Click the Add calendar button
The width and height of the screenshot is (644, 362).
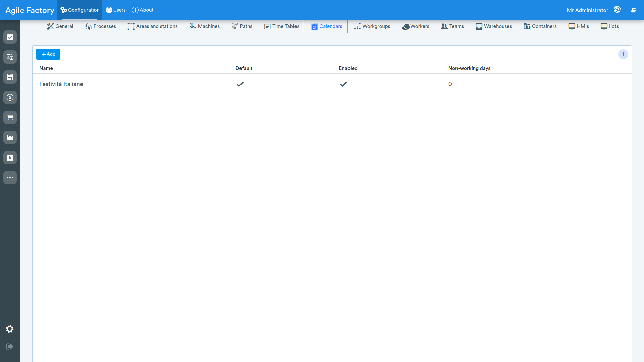pos(48,54)
